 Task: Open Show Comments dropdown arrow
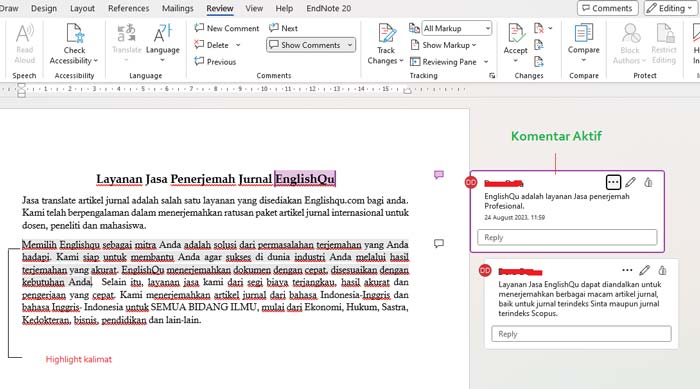coord(350,45)
